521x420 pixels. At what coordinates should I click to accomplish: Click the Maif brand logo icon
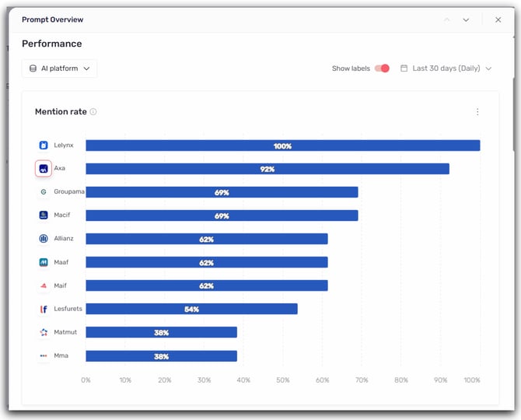click(x=44, y=285)
